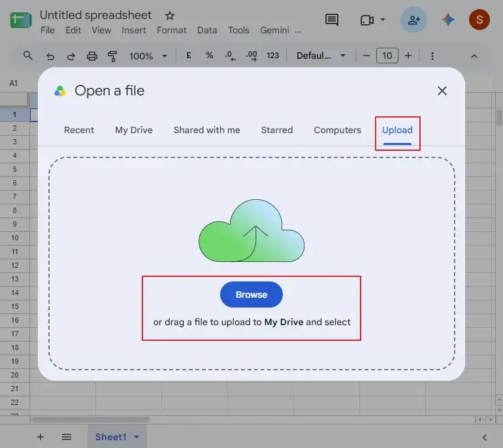The width and height of the screenshot is (503, 448).
Task: Open the View menu
Action: click(x=101, y=30)
